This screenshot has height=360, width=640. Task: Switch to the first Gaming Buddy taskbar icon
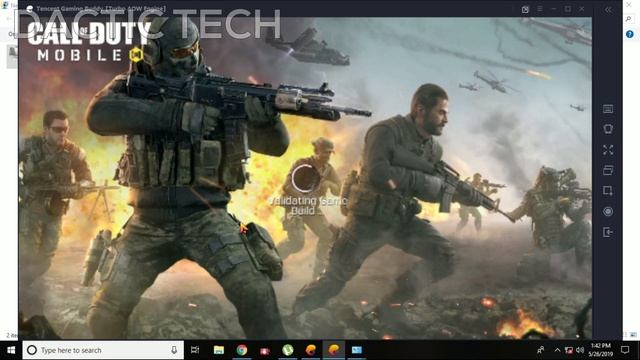[311, 350]
